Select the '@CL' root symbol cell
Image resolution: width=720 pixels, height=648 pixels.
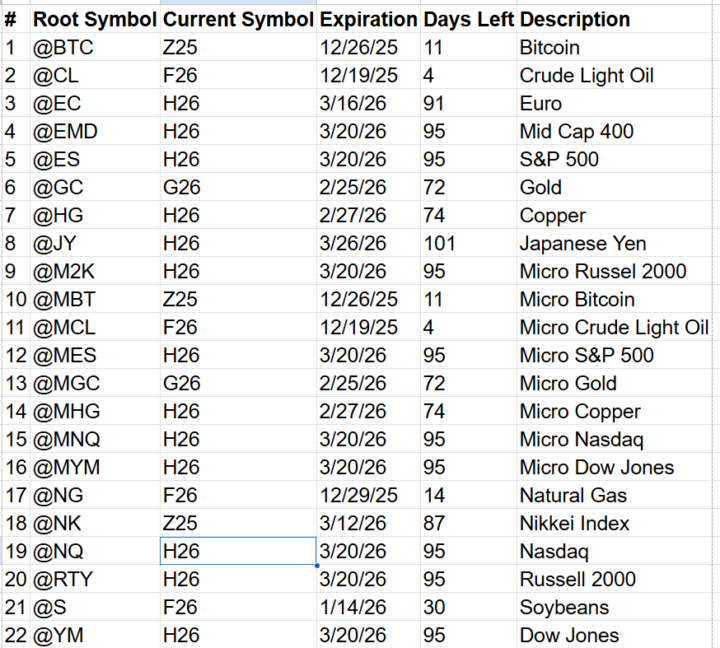pos(95,75)
